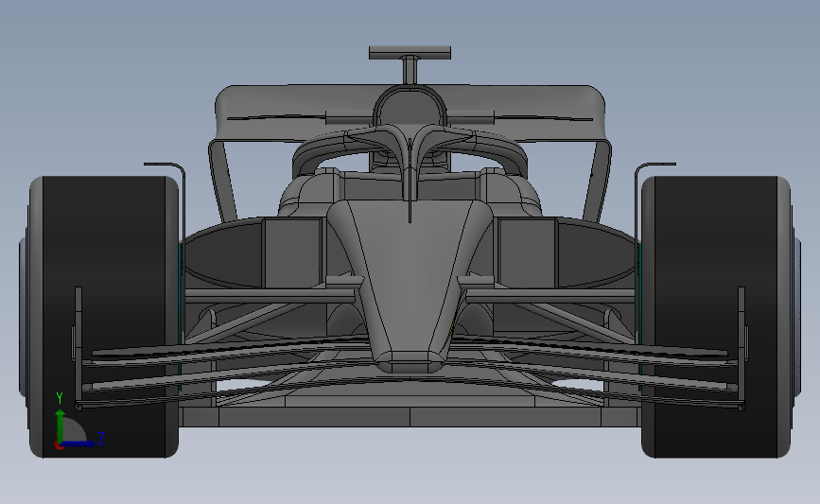Select the T-shaped camera mount atop airbox
This screenshot has height=504, width=820.
point(410,63)
